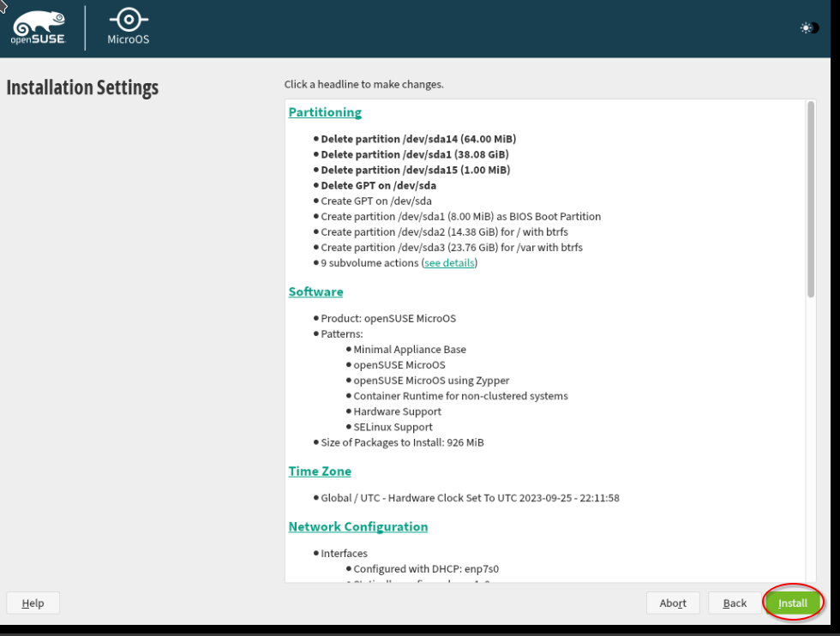This screenshot has height=636, width=840.
Task: Toggle the light/dark theme switch
Action: pos(809,28)
